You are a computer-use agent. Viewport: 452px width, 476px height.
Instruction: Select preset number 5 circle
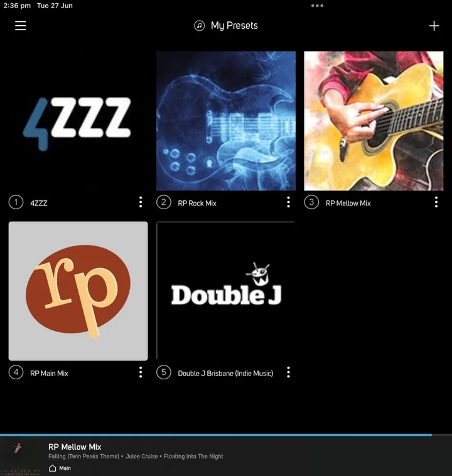tap(164, 372)
